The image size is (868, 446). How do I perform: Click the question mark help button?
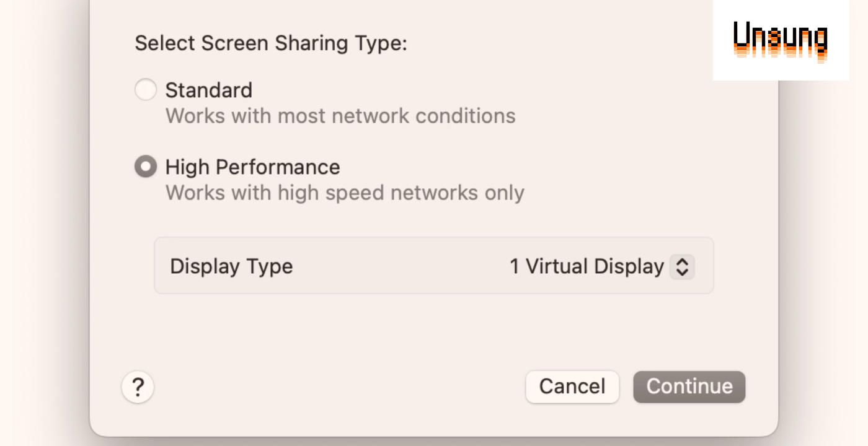(x=138, y=387)
